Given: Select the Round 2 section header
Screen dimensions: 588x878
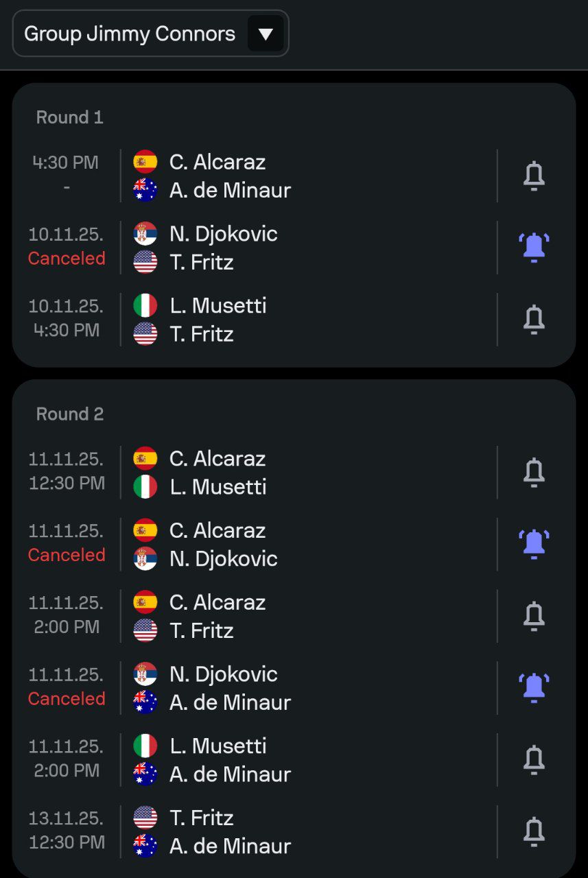Looking at the screenshot, I should tap(69, 414).
